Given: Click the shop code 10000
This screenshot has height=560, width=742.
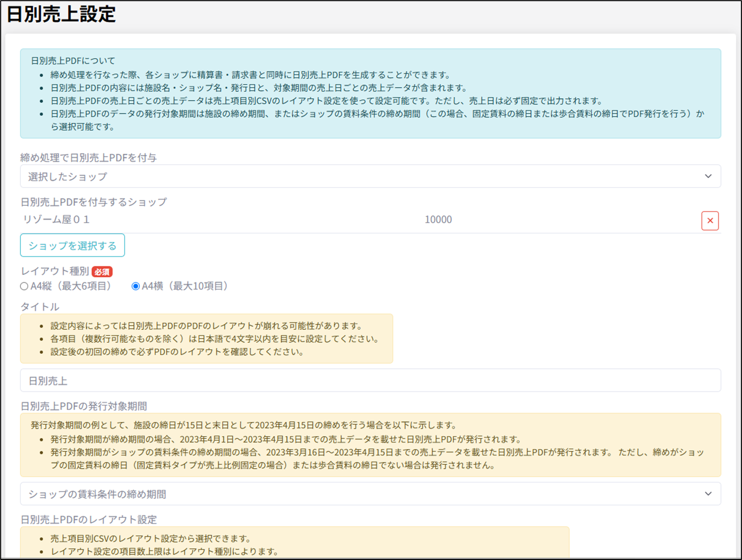Looking at the screenshot, I should [438, 219].
